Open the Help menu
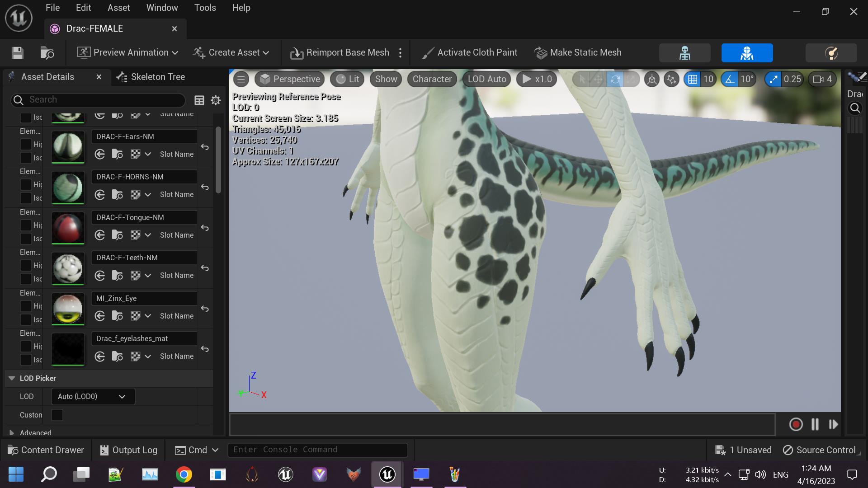The image size is (868, 488). (x=241, y=8)
